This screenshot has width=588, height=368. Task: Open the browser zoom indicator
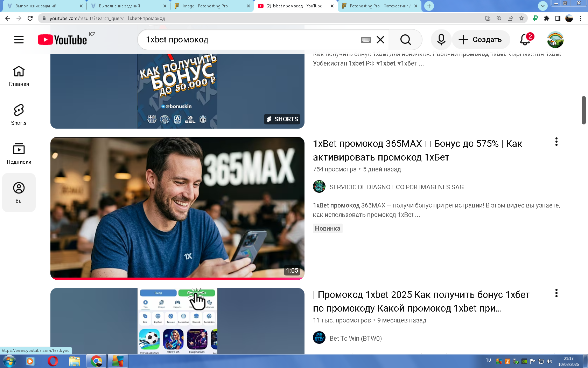click(x=499, y=18)
